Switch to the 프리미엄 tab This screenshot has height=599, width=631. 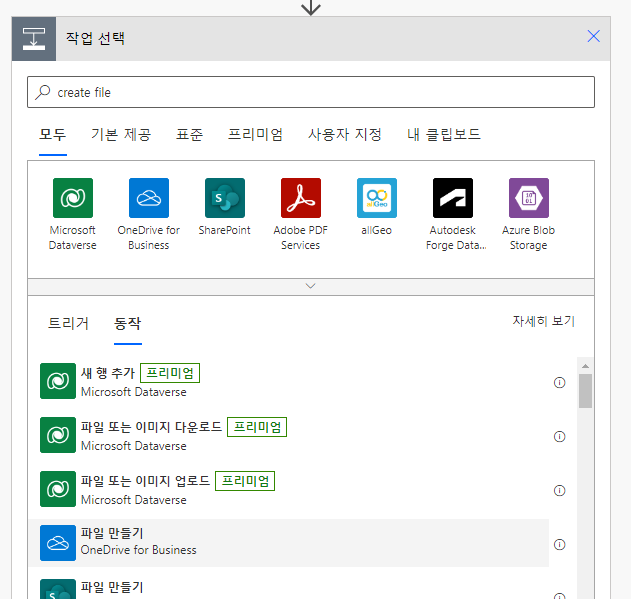point(256,134)
